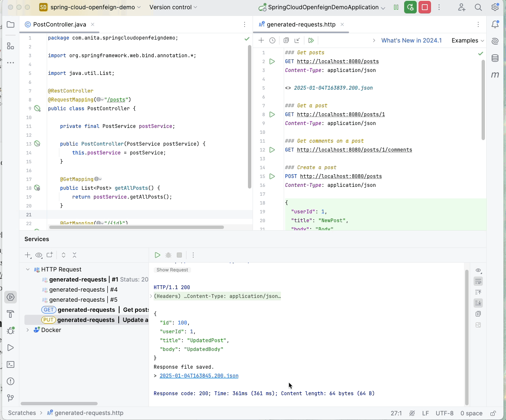
Task: Open Code With Me icon
Action: click(x=462, y=7)
